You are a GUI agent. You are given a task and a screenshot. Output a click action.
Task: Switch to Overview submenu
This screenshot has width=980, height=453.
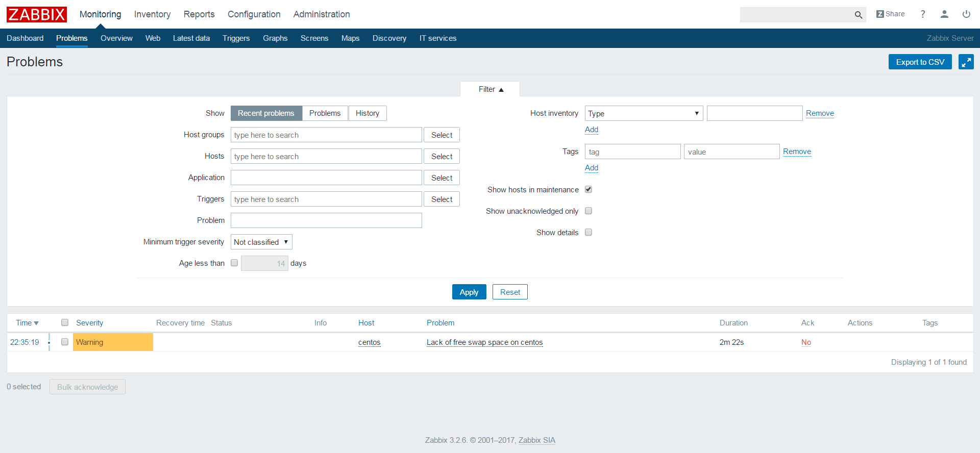116,38
